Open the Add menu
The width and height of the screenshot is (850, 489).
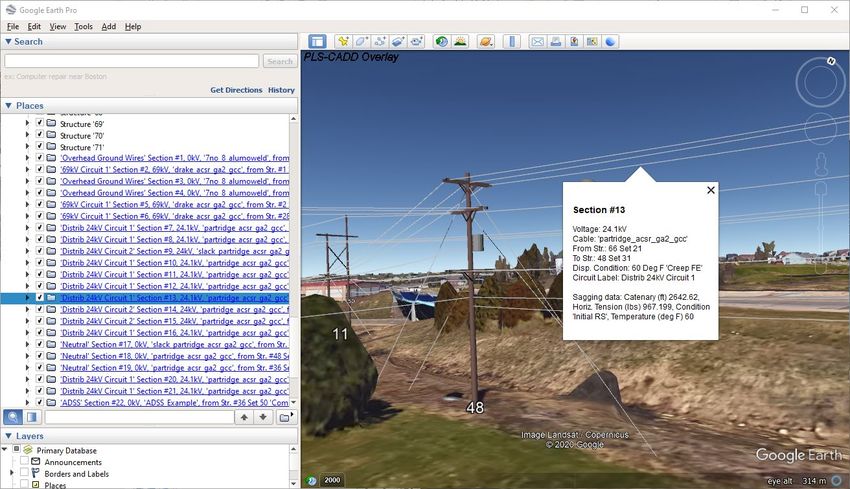(x=108, y=26)
